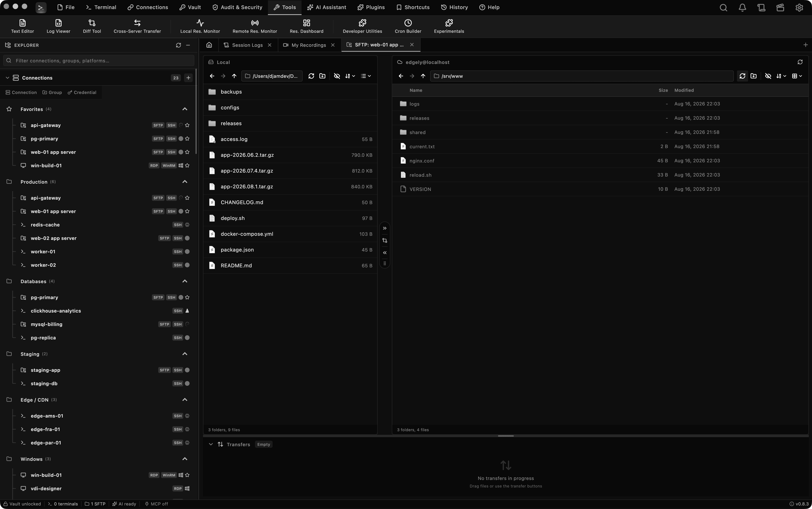Collapse the Favorites group
Image resolution: width=812 pixels, height=509 pixels.
(x=184, y=109)
